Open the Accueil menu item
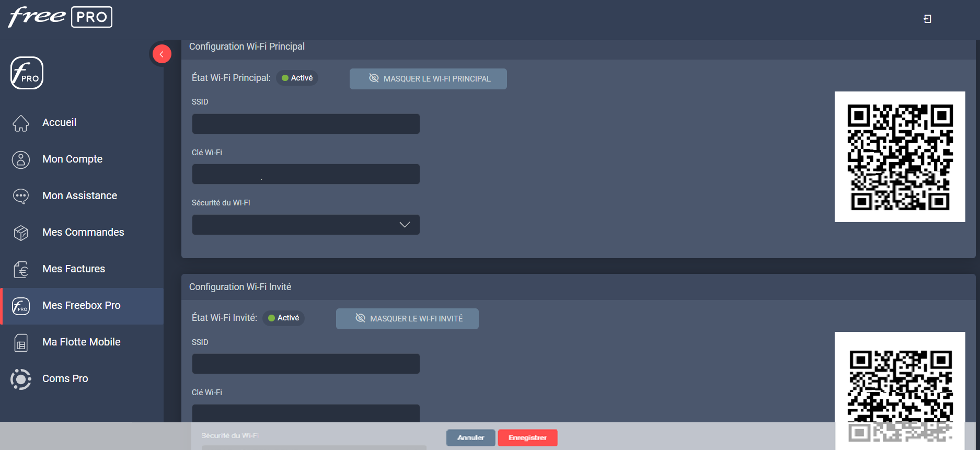980x450 pixels. [x=59, y=122]
